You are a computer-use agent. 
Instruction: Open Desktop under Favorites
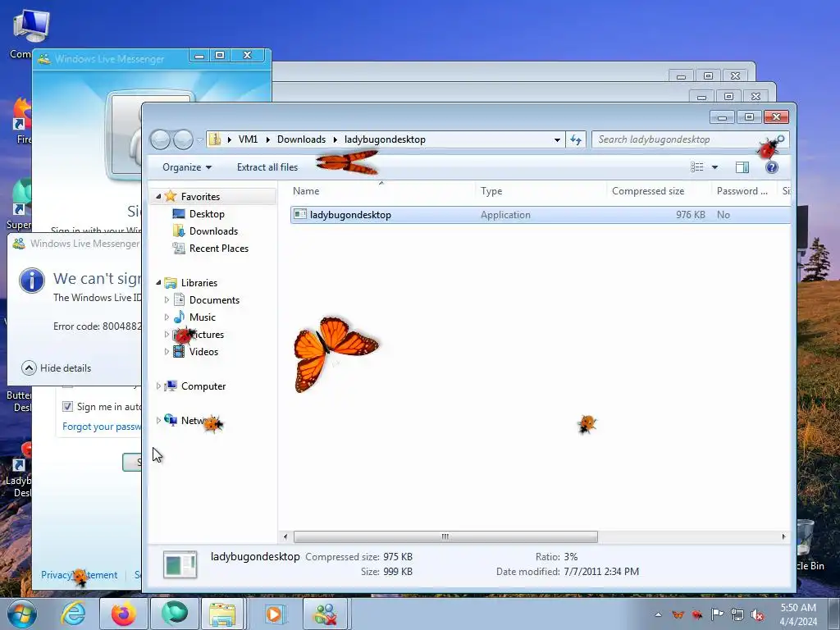pos(207,214)
